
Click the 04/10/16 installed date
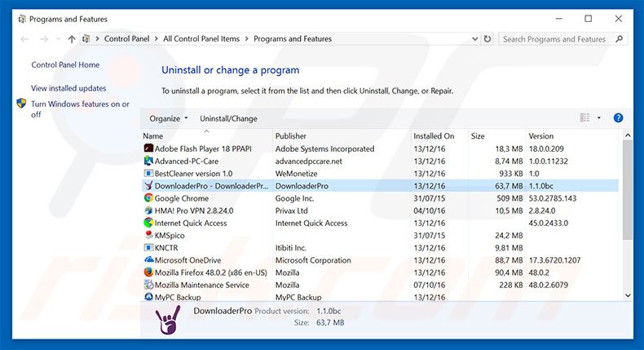point(429,210)
